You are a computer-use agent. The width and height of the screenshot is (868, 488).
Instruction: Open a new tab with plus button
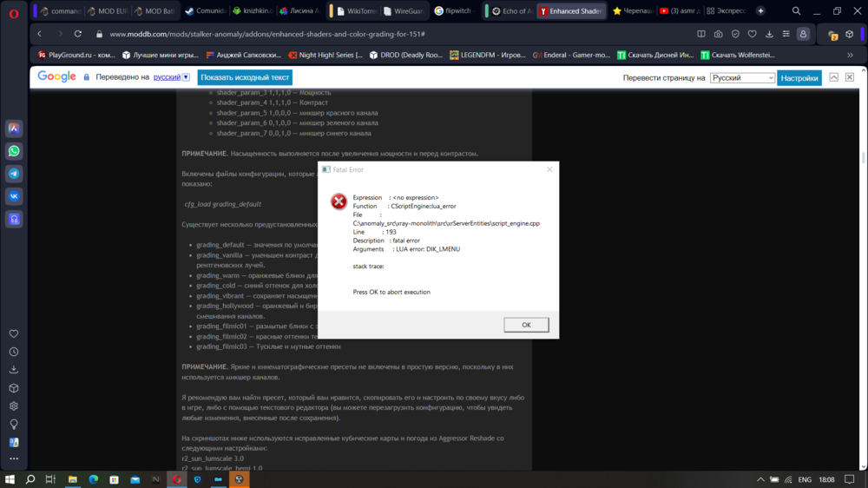[x=760, y=10]
